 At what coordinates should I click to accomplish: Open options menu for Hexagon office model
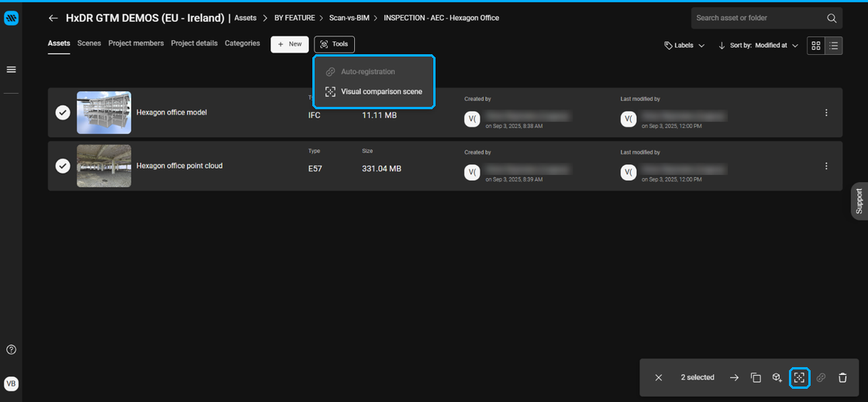click(826, 113)
